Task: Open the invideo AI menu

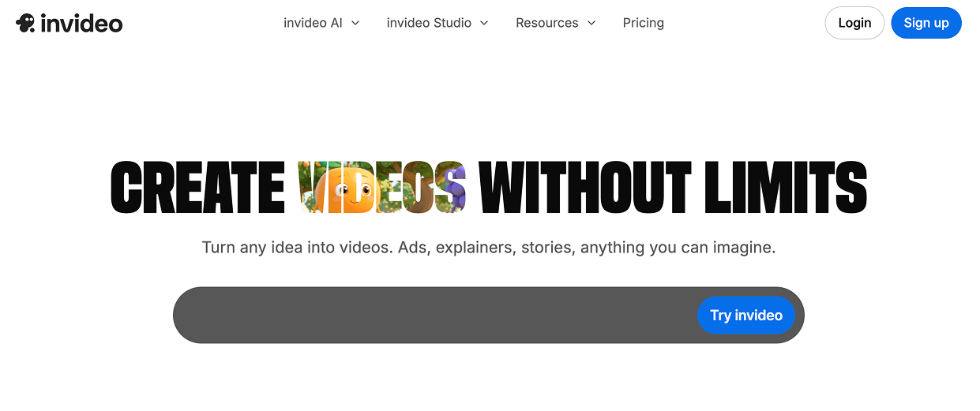Action: tap(321, 23)
